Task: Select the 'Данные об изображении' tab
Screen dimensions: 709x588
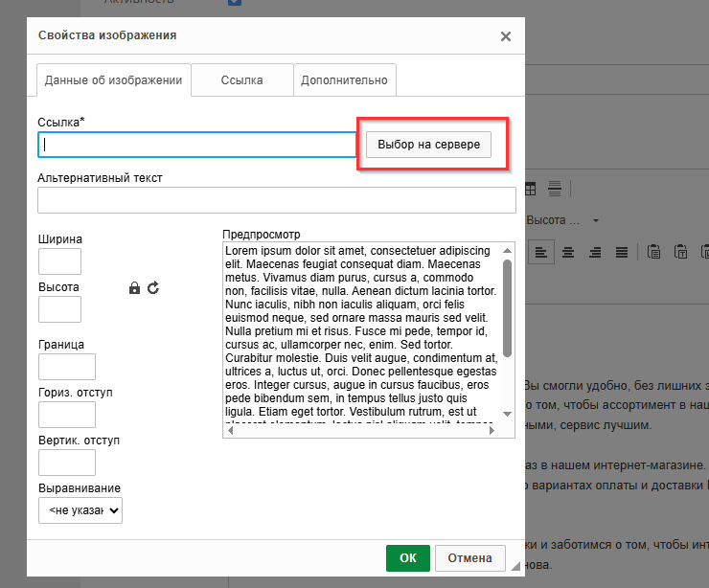Action: pyautogui.click(x=113, y=80)
